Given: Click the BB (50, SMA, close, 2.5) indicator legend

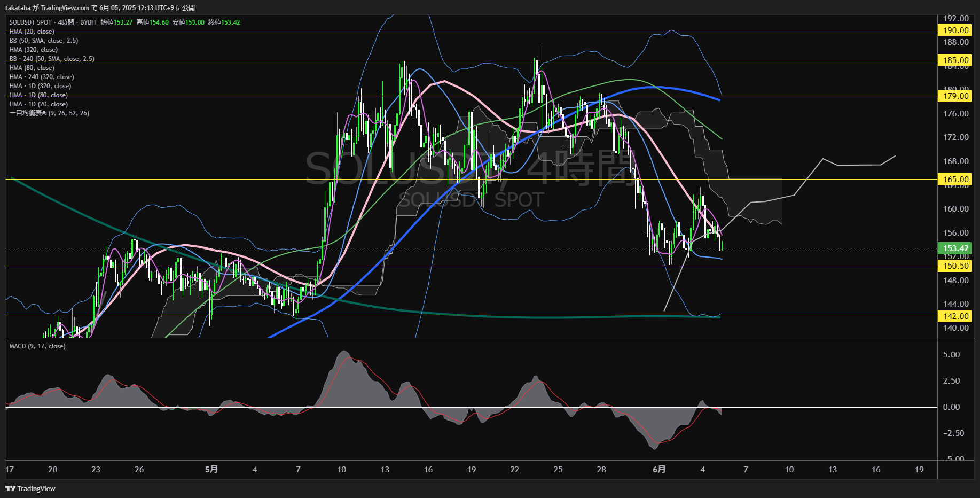Looking at the screenshot, I should [44, 41].
